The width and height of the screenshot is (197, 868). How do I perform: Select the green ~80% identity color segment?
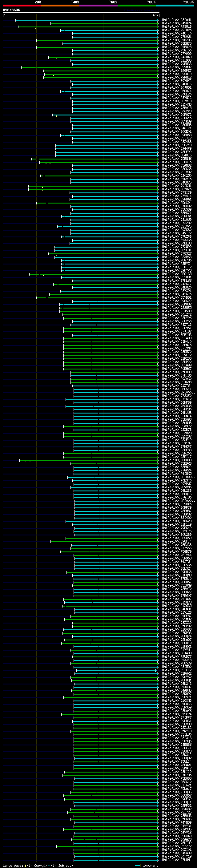click(137, 6)
